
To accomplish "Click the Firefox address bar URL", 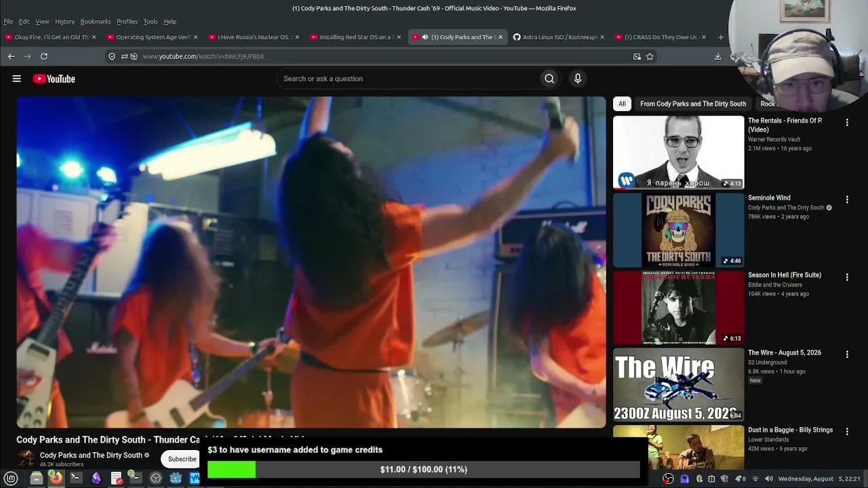I will pyautogui.click(x=203, y=56).
